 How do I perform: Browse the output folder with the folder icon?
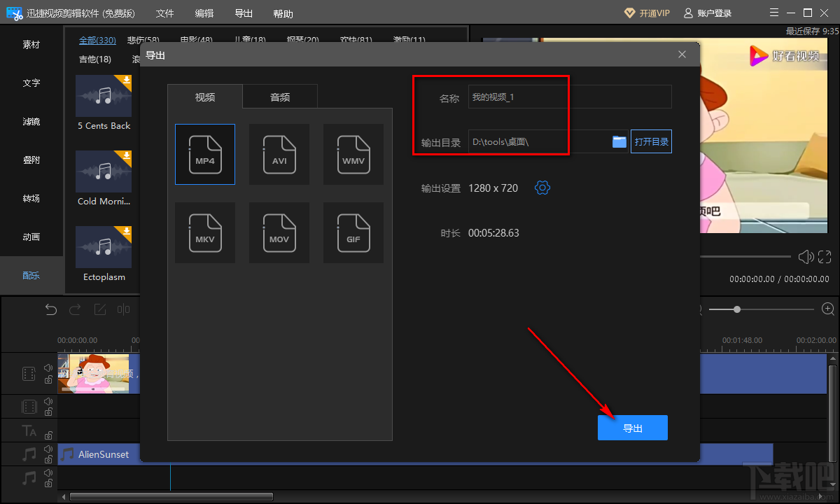click(x=619, y=141)
